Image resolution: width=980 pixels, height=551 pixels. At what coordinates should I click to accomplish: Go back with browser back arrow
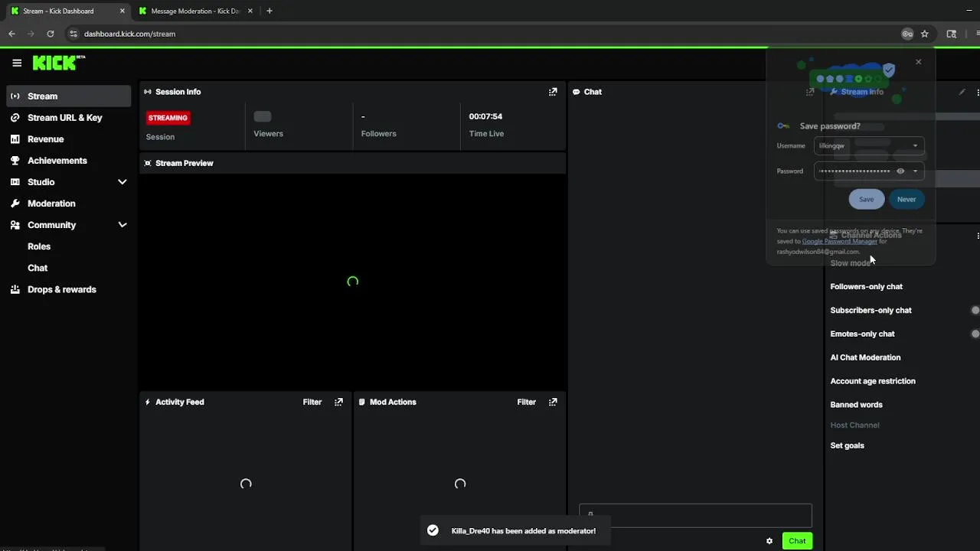[x=11, y=34]
